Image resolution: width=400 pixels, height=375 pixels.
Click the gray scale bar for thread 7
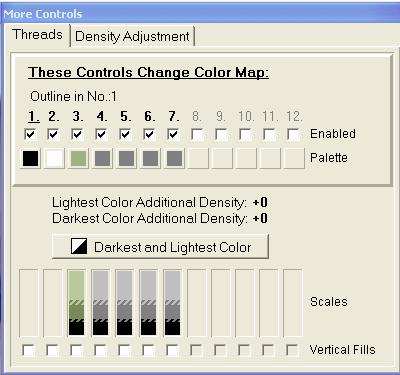point(172,303)
